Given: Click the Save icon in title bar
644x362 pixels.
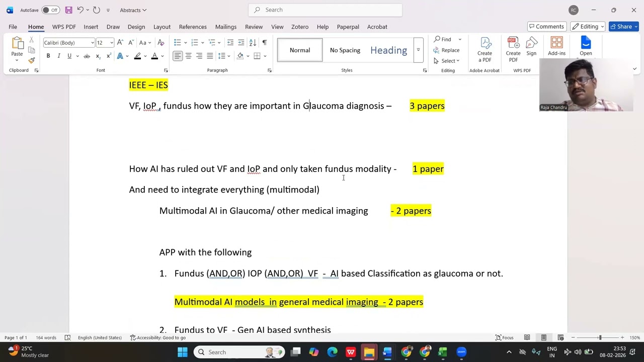Looking at the screenshot, I should coord(69,10).
